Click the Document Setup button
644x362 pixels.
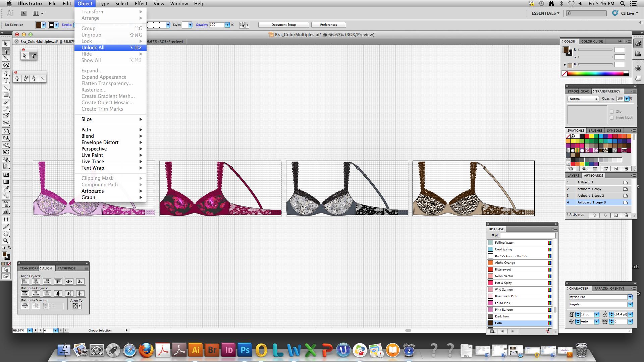tap(283, 25)
